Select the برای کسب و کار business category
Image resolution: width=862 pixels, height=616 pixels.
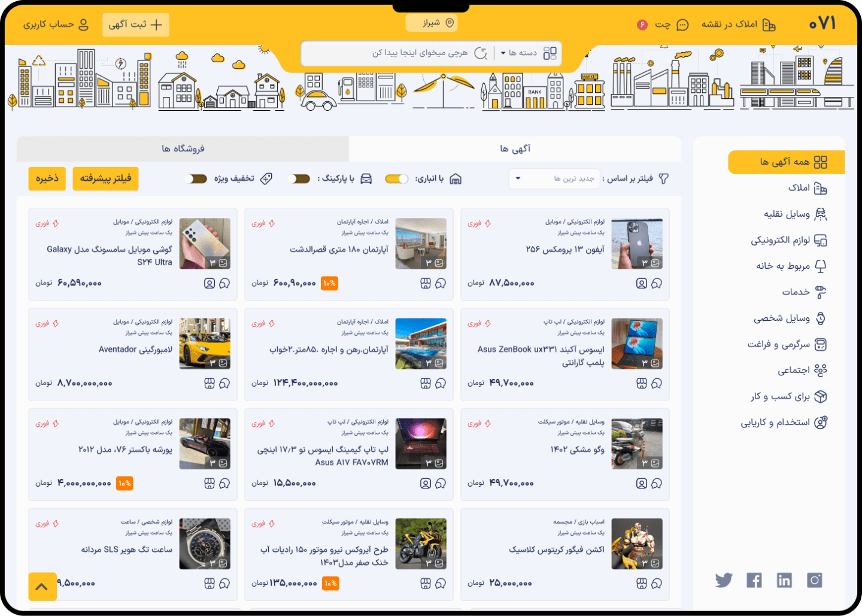(x=789, y=396)
